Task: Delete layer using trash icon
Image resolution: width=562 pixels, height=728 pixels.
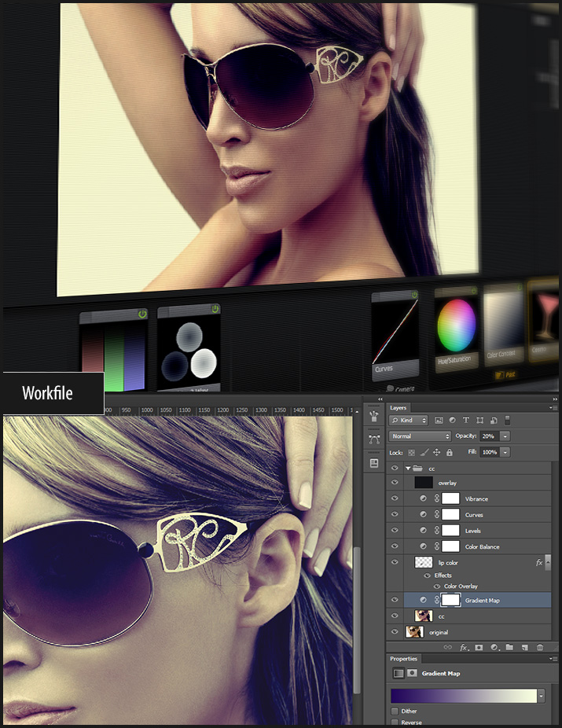Action: (539, 647)
